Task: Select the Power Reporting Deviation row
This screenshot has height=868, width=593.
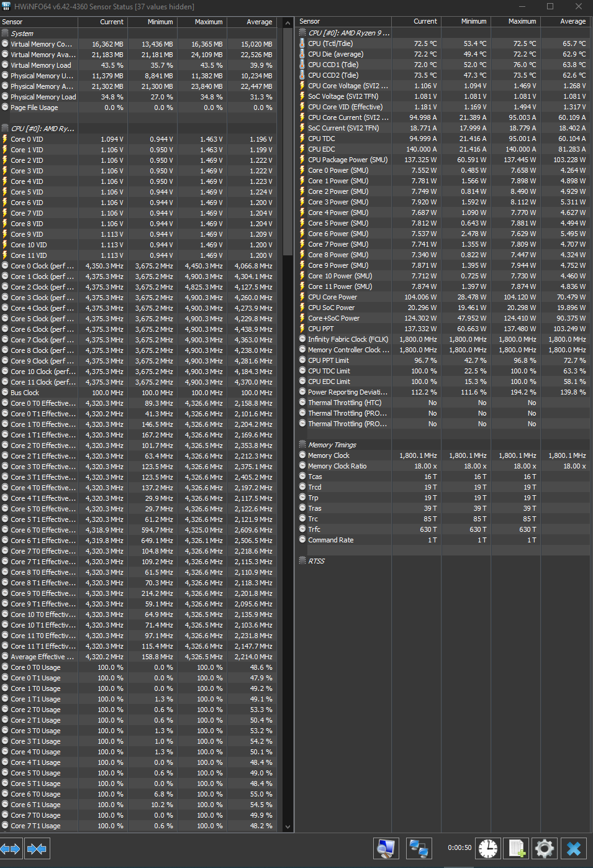Action: [443, 392]
